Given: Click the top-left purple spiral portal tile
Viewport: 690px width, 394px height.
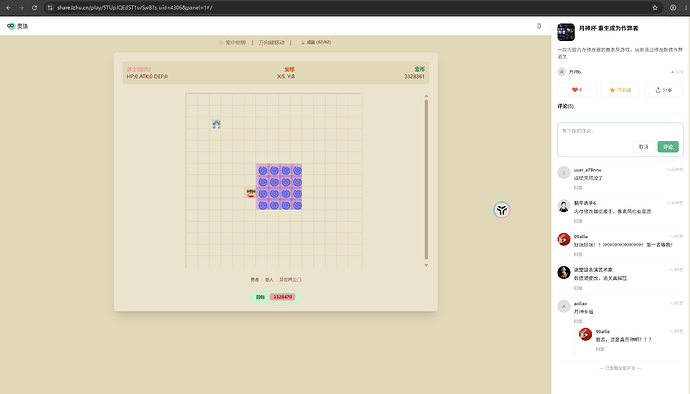Looking at the screenshot, I should click(263, 170).
